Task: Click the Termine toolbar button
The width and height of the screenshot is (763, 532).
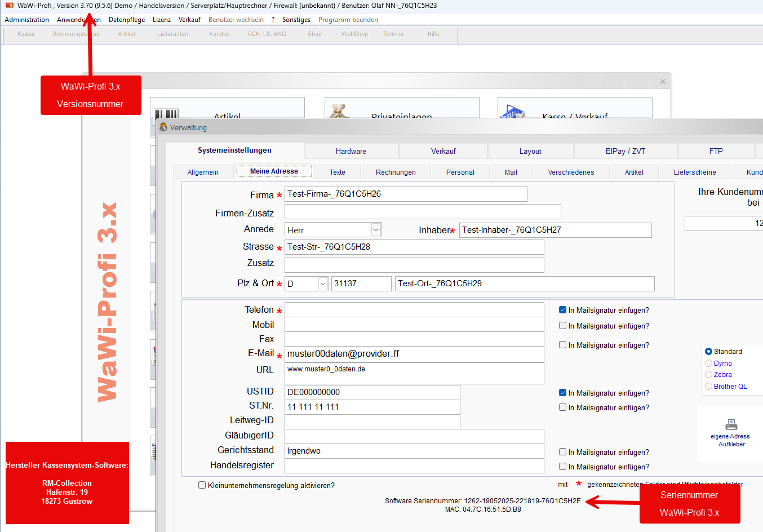Action: click(x=393, y=34)
